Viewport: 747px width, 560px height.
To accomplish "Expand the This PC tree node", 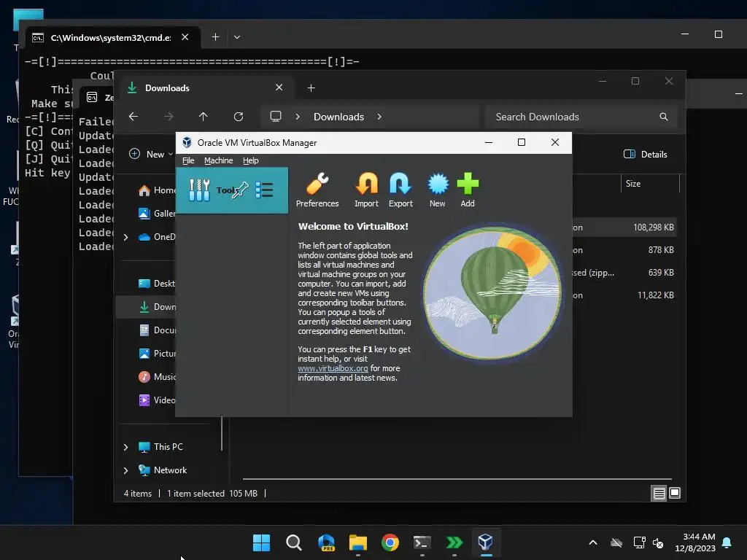I will tap(125, 447).
